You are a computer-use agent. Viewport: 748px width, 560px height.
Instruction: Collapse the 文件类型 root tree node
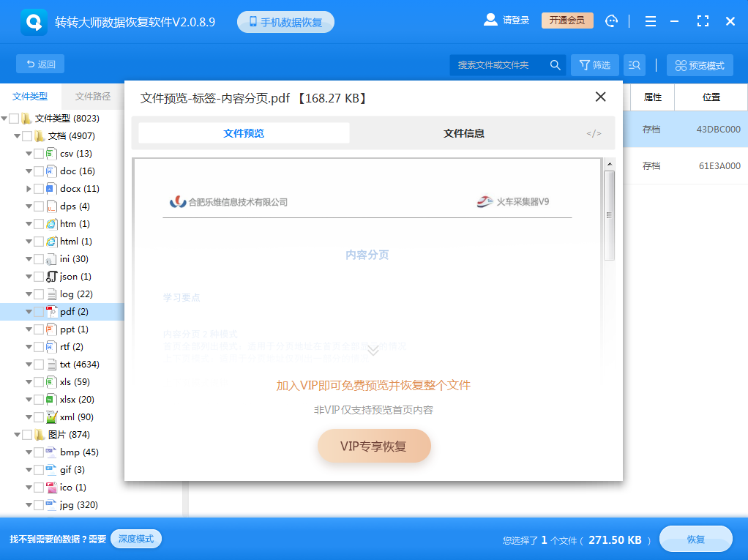point(4,119)
